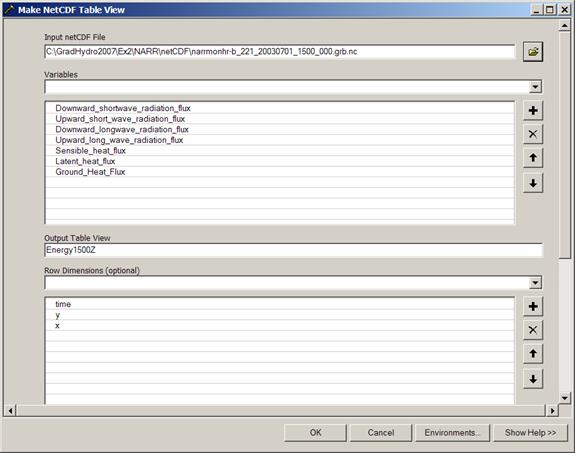Viewport: 575px width, 453px height.
Task: Select Ground_Heat_Flux variable row
Action: [280, 172]
